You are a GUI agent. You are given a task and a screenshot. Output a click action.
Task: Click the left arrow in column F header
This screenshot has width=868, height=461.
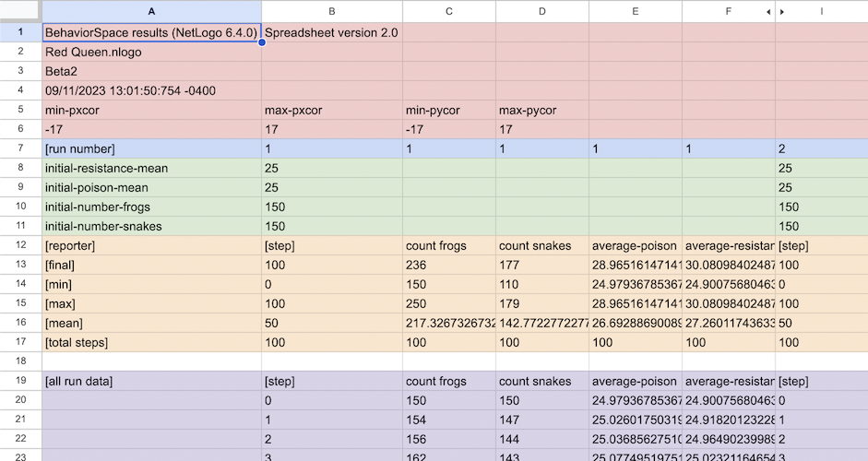click(x=767, y=12)
